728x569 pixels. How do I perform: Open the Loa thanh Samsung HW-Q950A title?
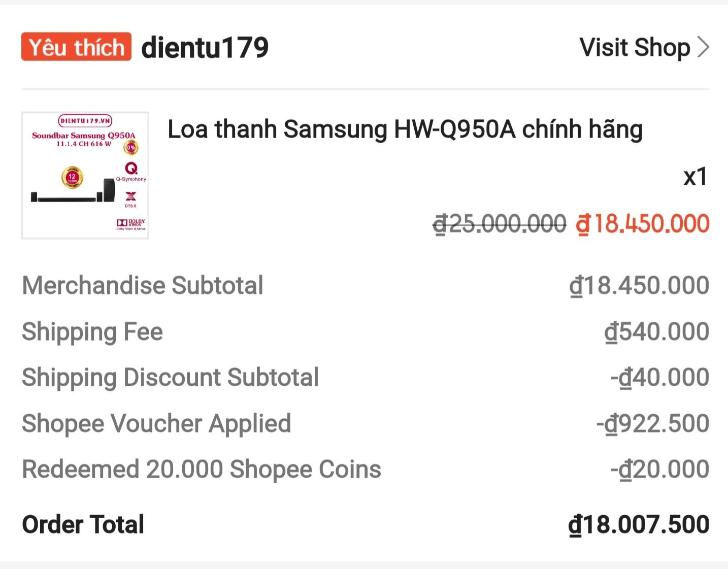(405, 129)
